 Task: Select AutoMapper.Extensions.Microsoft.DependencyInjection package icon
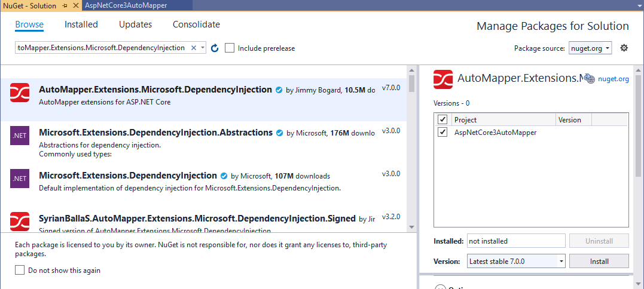click(x=19, y=93)
